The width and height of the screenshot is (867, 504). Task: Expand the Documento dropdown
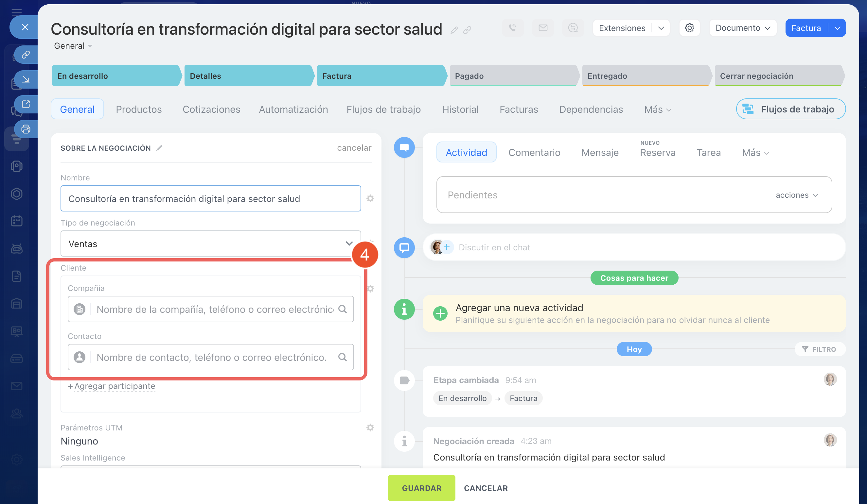click(742, 28)
